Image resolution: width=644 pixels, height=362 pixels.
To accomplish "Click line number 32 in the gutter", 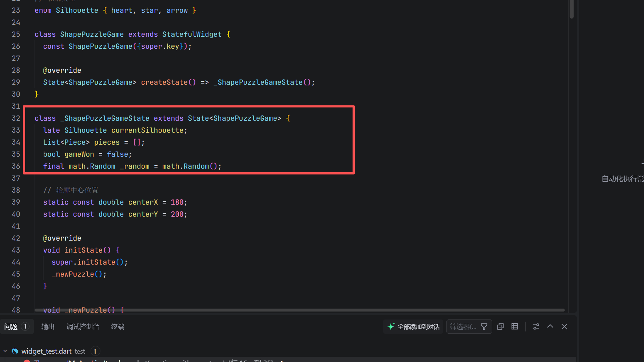I will [x=16, y=118].
